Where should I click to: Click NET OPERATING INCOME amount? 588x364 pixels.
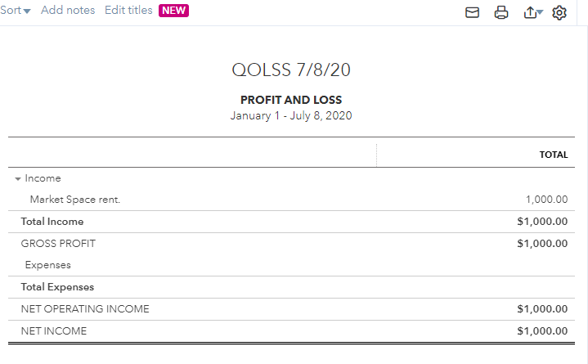tap(542, 309)
